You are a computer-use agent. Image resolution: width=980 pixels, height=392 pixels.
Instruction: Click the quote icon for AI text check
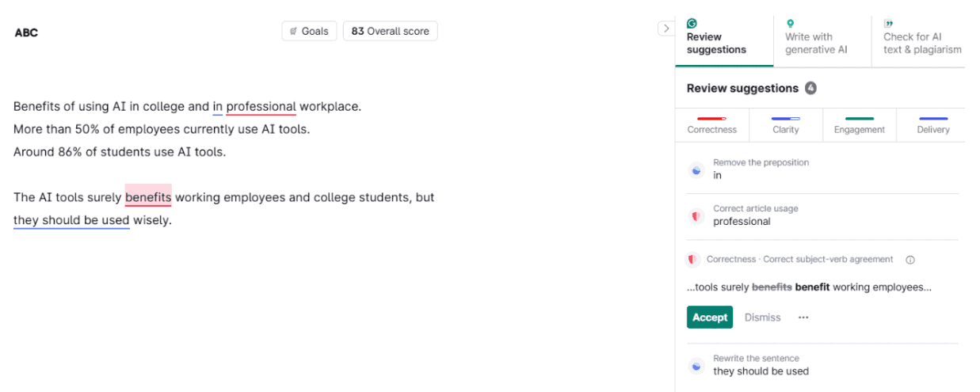tap(888, 24)
